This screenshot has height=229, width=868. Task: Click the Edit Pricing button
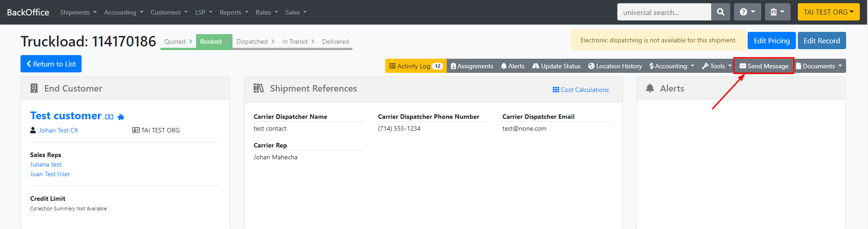pyautogui.click(x=771, y=41)
